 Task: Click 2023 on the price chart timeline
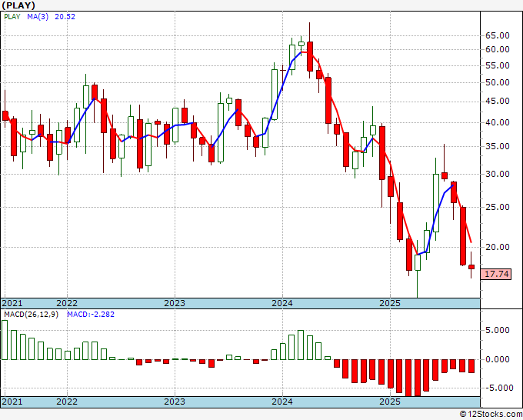point(175,303)
